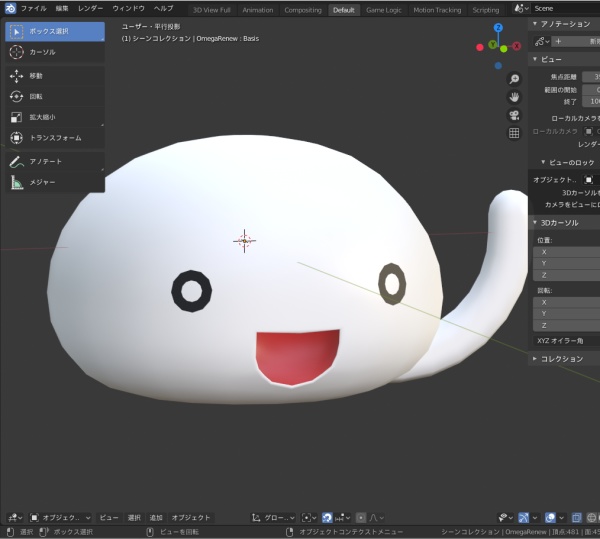Choose the 移動 (move) tool
This screenshot has height=539, width=600.
[x=55, y=76]
